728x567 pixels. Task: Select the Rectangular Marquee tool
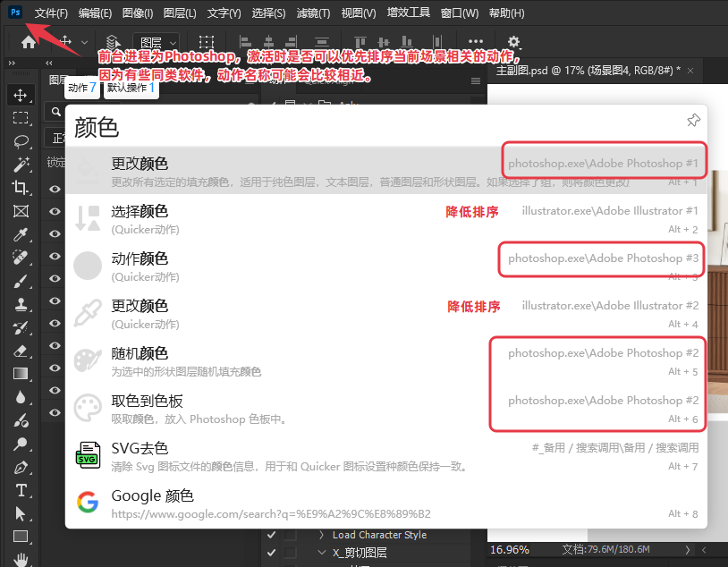21,118
